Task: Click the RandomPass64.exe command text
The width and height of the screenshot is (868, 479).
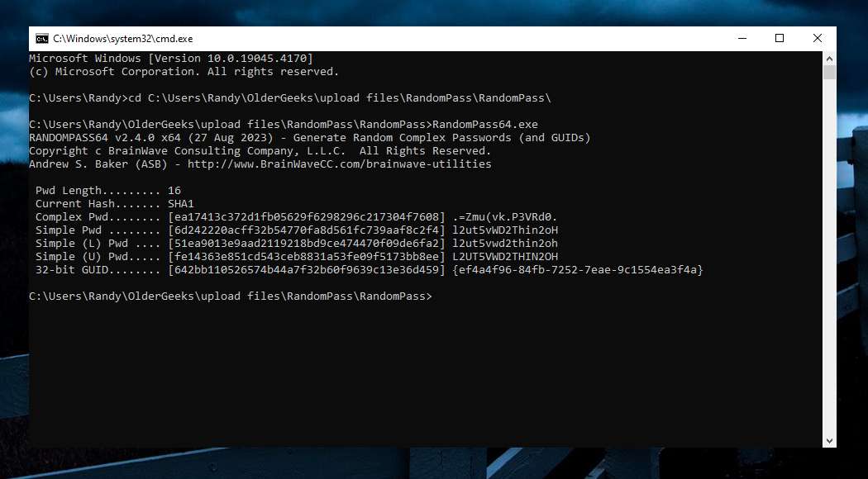Action: [485, 125]
